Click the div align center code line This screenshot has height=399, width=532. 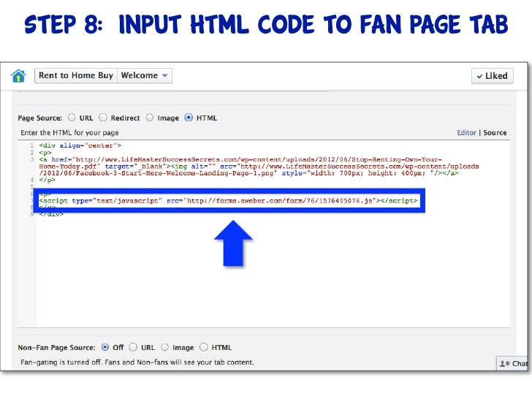click(80, 145)
